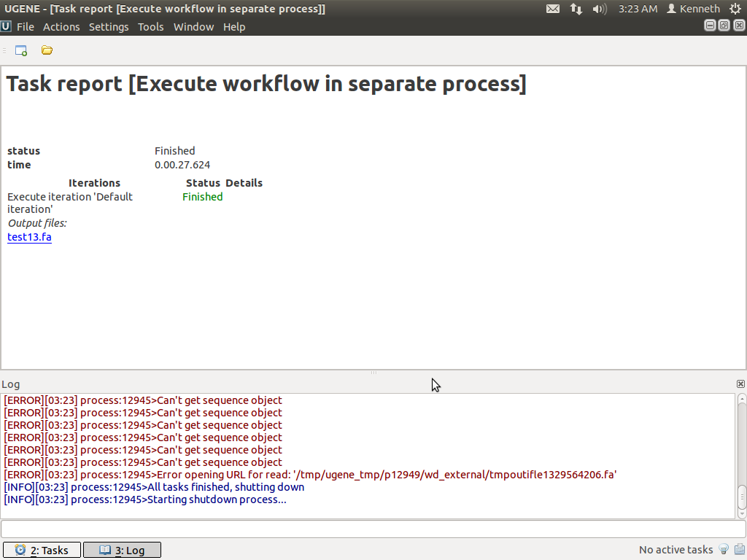Open the test13.fa output file link
The image size is (747, 560).
pyautogui.click(x=29, y=237)
